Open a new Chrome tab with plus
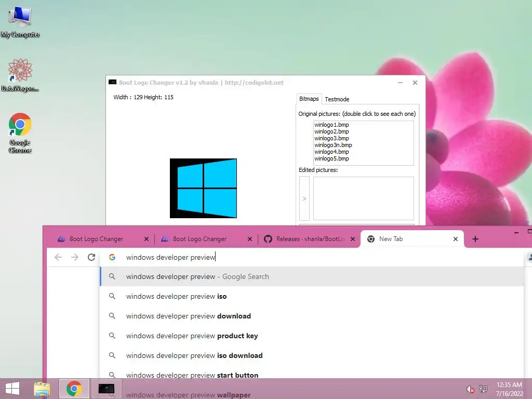Image resolution: width=532 pixels, height=399 pixels. point(475,239)
